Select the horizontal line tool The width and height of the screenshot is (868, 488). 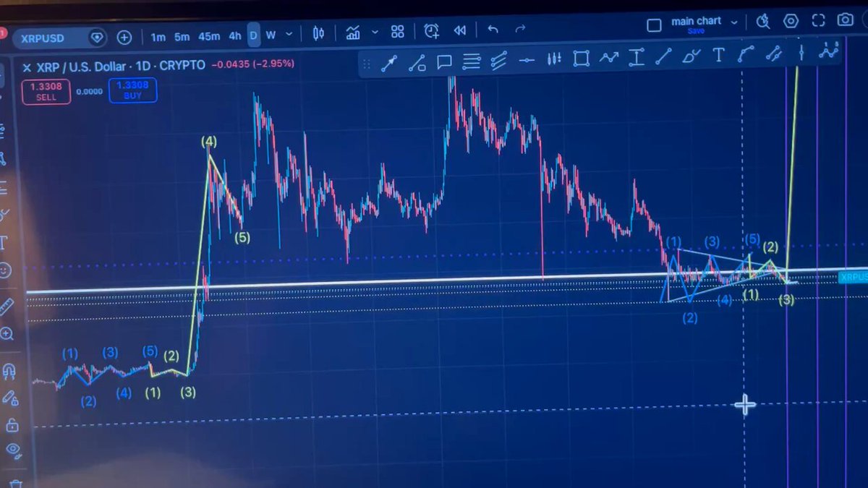[x=527, y=60]
